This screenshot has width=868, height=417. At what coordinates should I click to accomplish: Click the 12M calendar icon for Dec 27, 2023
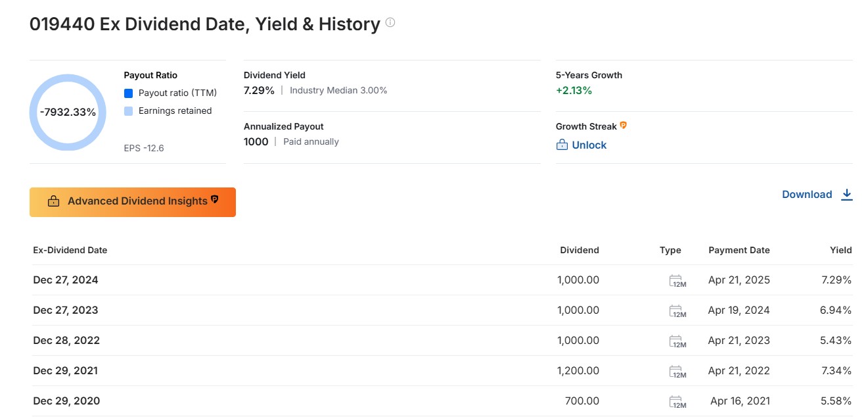click(x=677, y=311)
